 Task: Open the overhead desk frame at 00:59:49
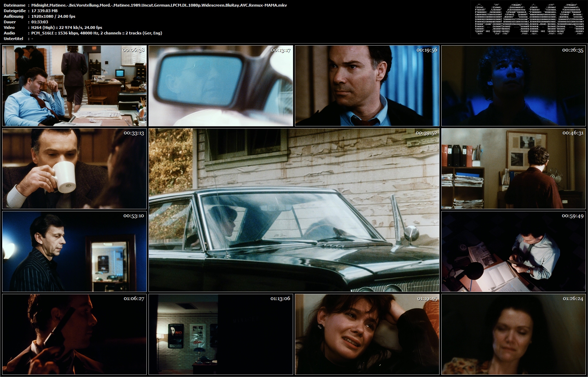pyautogui.click(x=513, y=251)
